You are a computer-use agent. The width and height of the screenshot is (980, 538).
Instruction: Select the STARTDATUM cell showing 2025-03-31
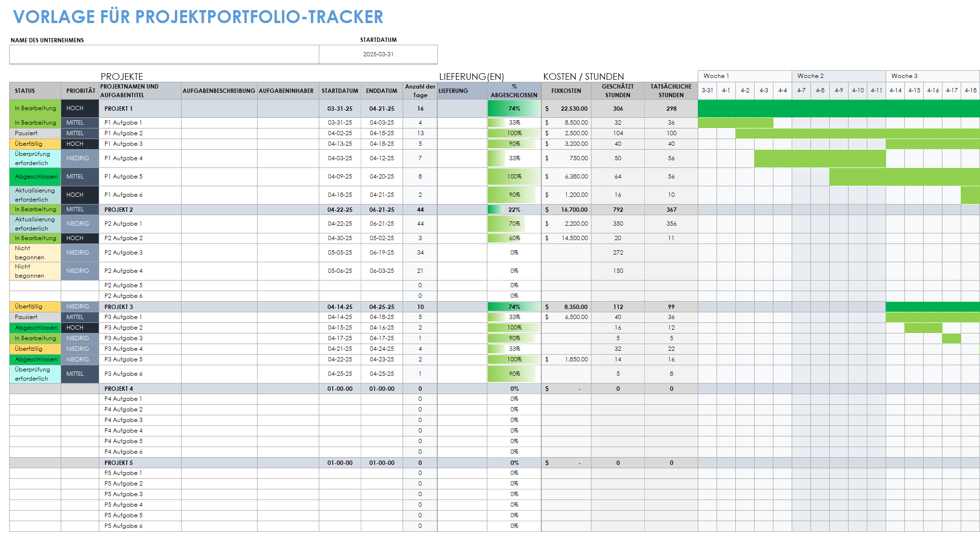[378, 54]
